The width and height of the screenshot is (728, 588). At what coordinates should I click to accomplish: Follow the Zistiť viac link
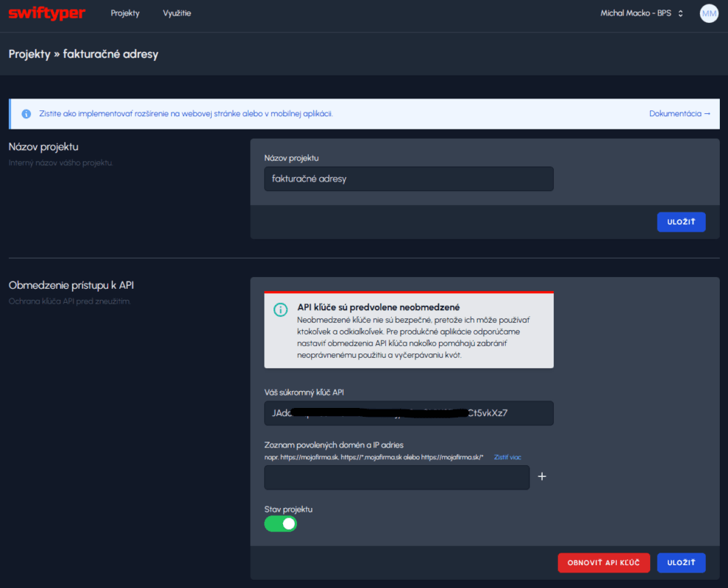click(507, 457)
